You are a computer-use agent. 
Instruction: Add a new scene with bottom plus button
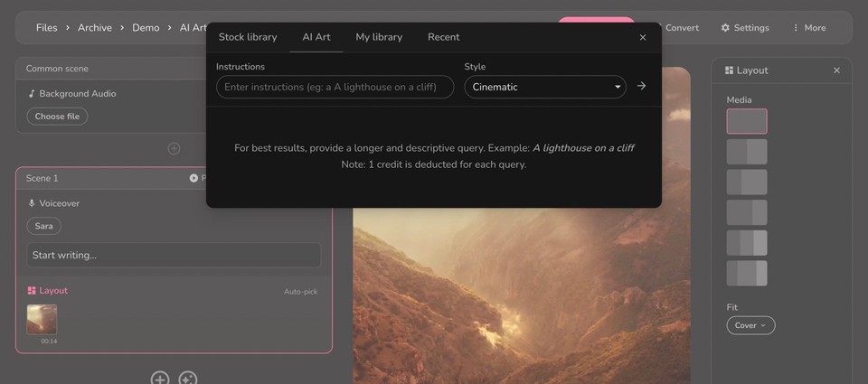pos(160,379)
